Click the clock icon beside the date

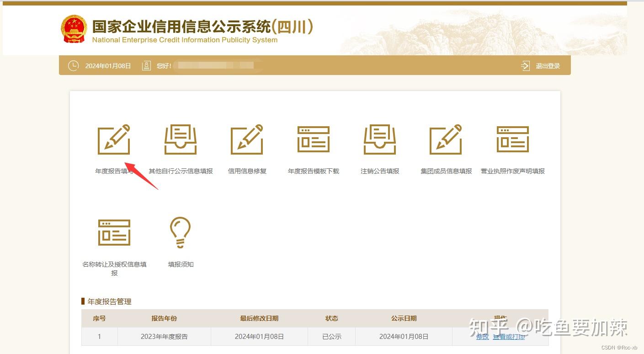[x=73, y=65]
